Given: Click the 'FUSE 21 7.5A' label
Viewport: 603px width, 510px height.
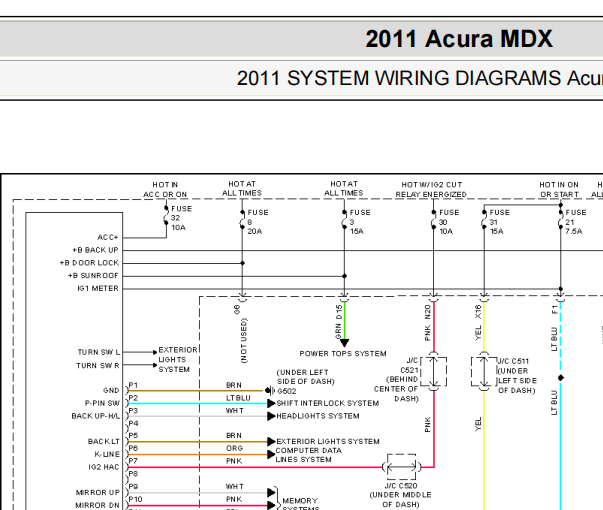Looking at the screenshot, I should click(x=575, y=222).
